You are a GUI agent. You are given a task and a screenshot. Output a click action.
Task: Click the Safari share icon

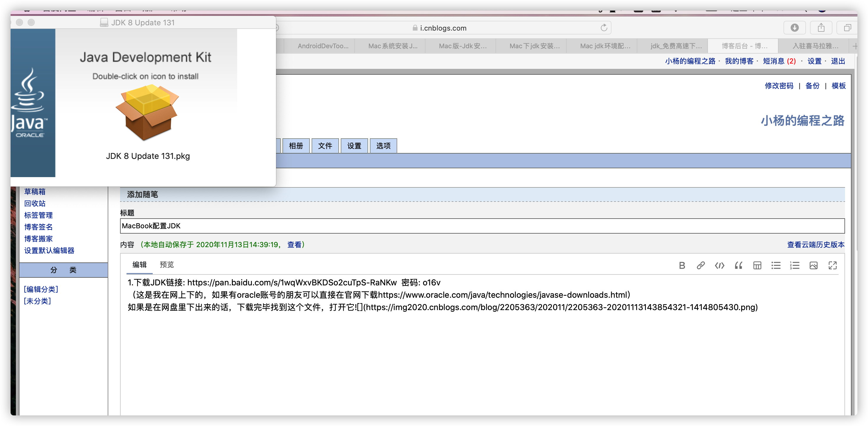click(x=821, y=28)
